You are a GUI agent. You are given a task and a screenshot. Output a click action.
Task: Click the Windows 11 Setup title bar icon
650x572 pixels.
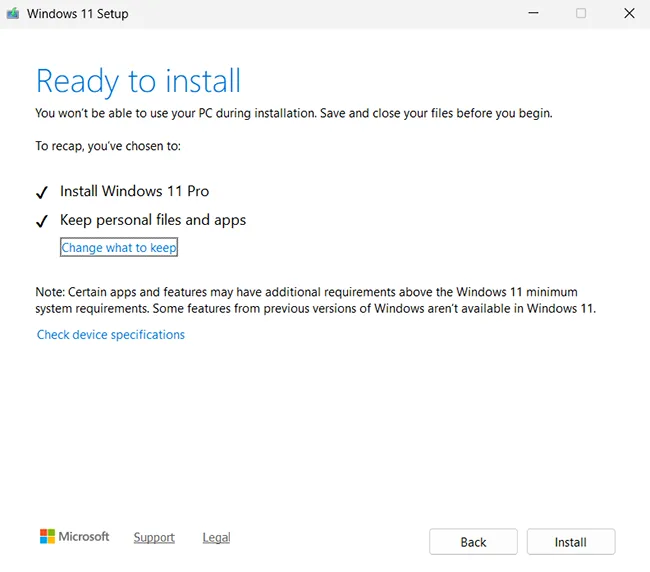(x=13, y=13)
